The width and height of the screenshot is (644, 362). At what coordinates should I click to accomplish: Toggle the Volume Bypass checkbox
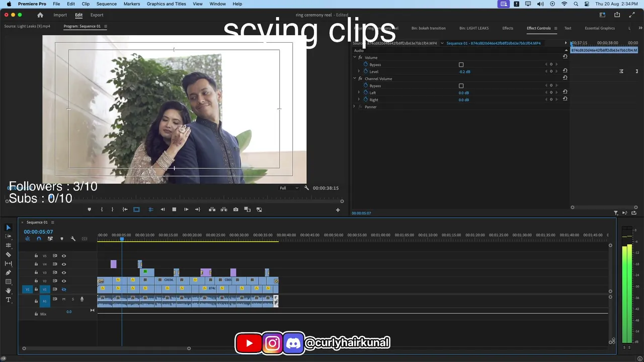coord(461,65)
